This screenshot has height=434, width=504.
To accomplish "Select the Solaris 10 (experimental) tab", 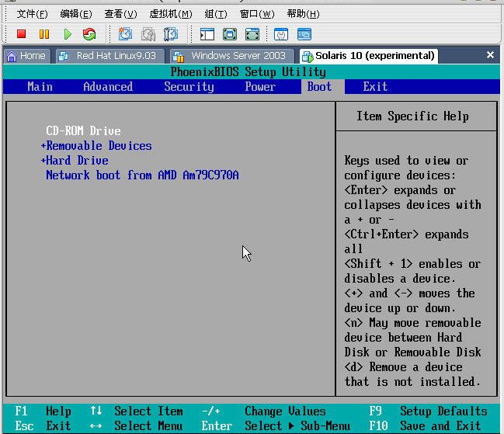I will pyautogui.click(x=368, y=56).
